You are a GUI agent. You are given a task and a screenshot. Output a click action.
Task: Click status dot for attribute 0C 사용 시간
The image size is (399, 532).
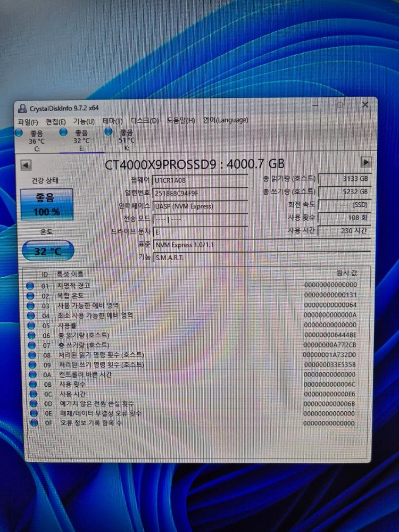(33, 394)
